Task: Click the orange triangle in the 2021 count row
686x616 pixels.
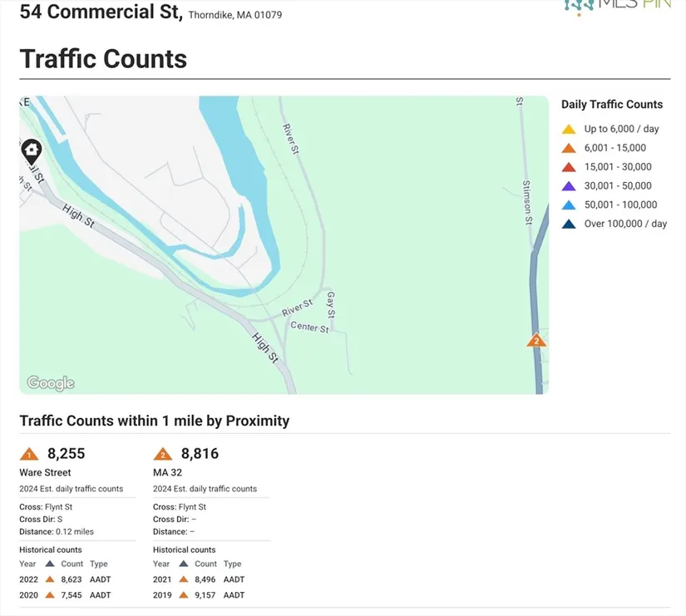Action: click(183, 579)
